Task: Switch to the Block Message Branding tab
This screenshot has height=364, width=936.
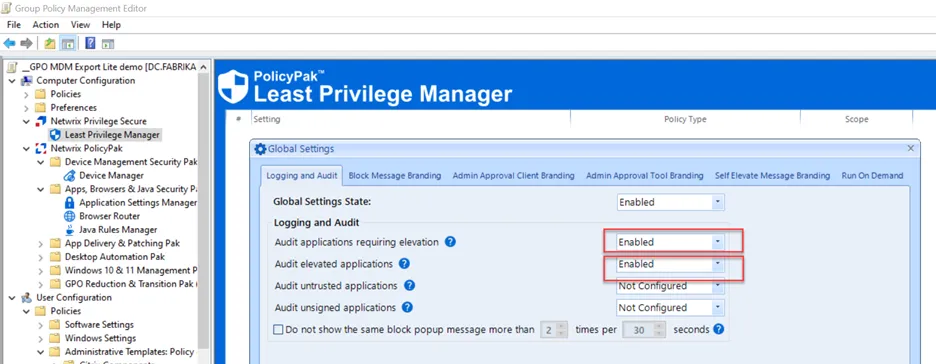Action: [x=395, y=175]
